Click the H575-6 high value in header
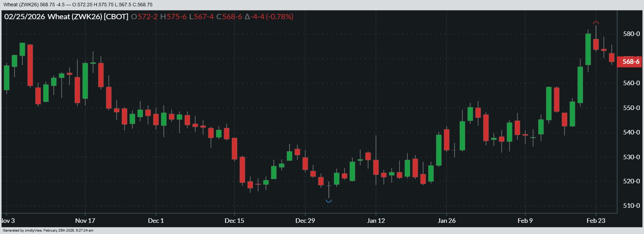The image size is (644, 234). point(173,17)
